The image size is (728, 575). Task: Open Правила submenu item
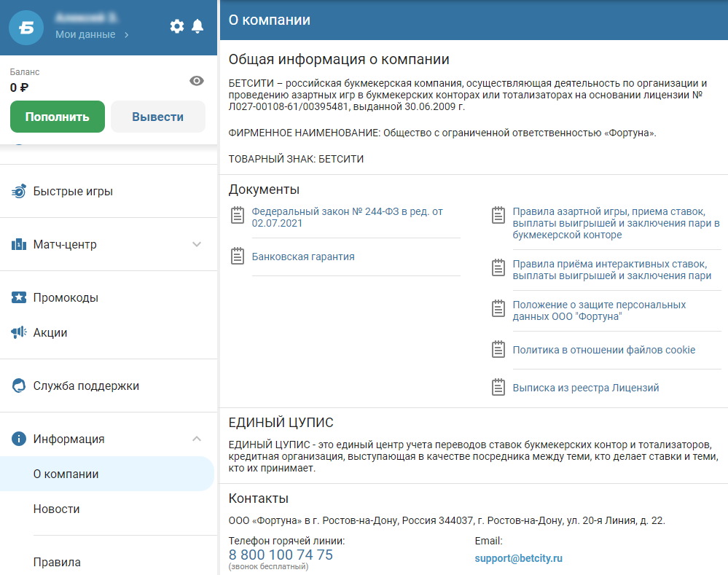(x=57, y=562)
